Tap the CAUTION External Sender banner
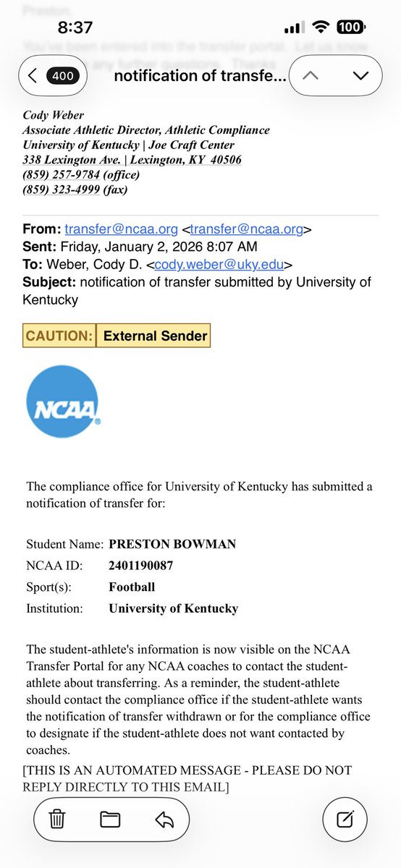 (117, 336)
